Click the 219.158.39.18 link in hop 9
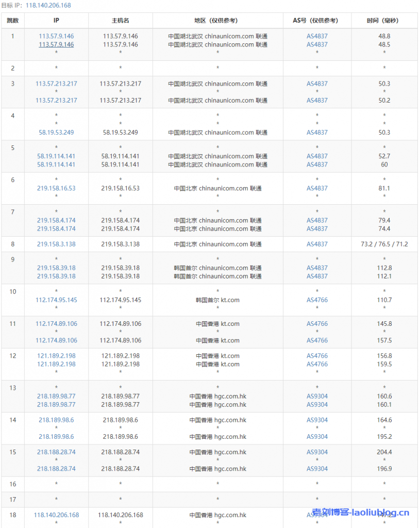Viewport: 420px width, 528px height. (56, 268)
